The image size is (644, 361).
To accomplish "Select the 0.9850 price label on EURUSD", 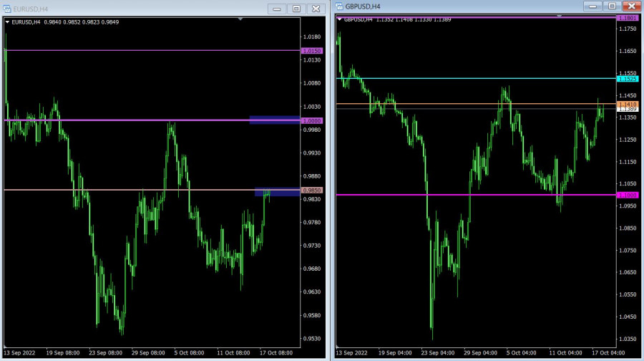I will [312, 191].
